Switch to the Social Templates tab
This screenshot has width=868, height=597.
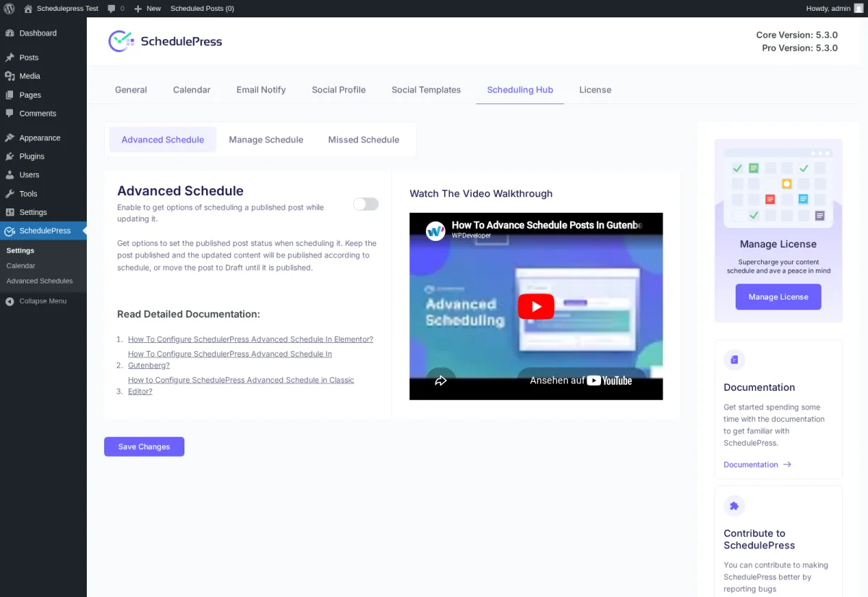point(426,90)
